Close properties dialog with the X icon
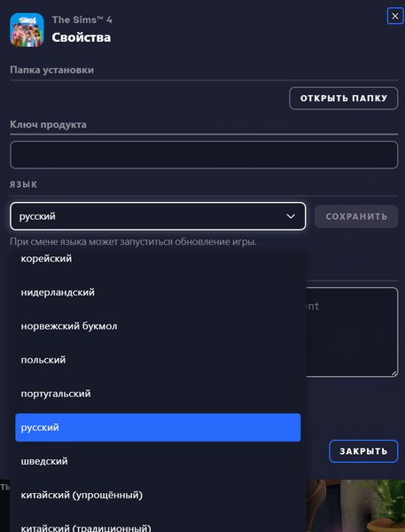This screenshot has height=532, width=405. [x=395, y=16]
